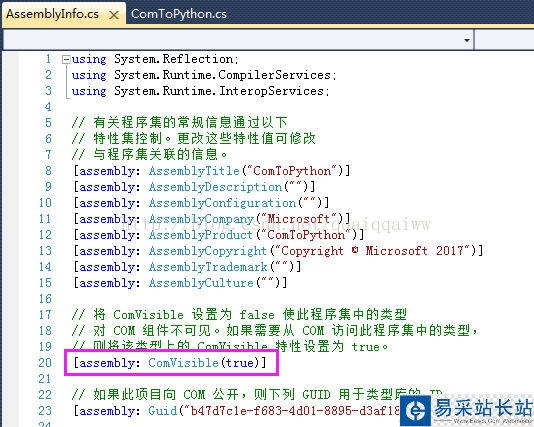Click line number 20 in the margin

pos(45,363)
